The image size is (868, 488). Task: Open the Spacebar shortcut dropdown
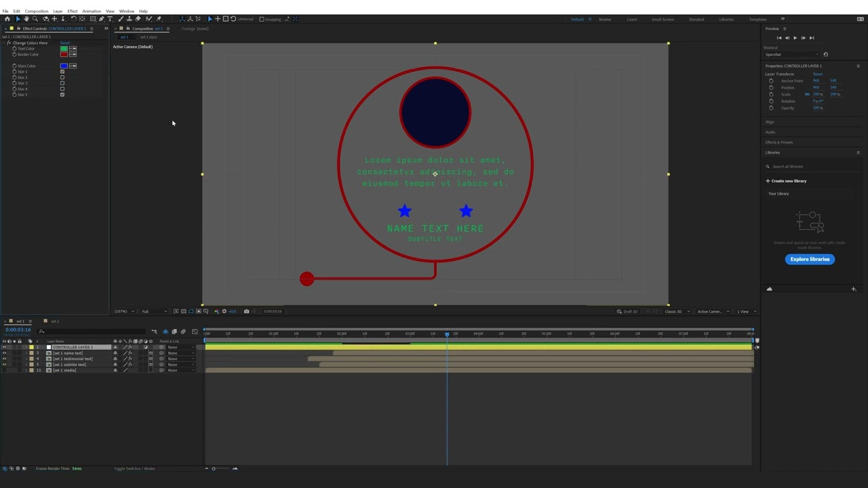(791, 54)
